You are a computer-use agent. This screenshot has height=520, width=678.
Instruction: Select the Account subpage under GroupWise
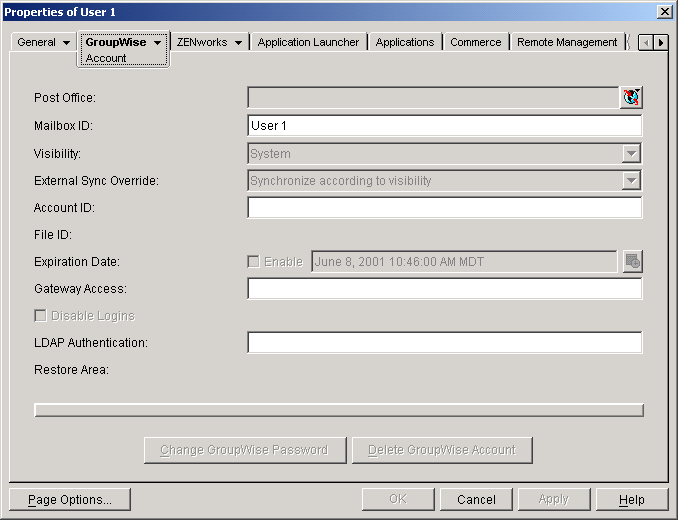106,58
